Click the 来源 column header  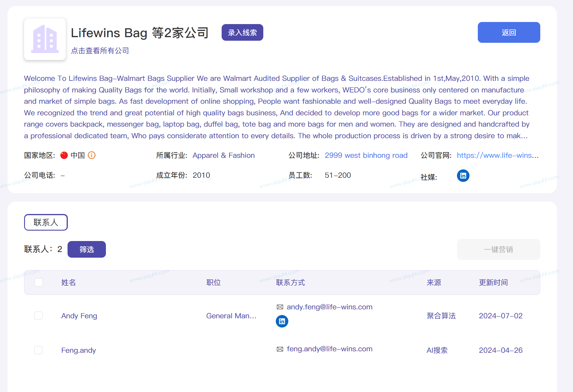434,283
